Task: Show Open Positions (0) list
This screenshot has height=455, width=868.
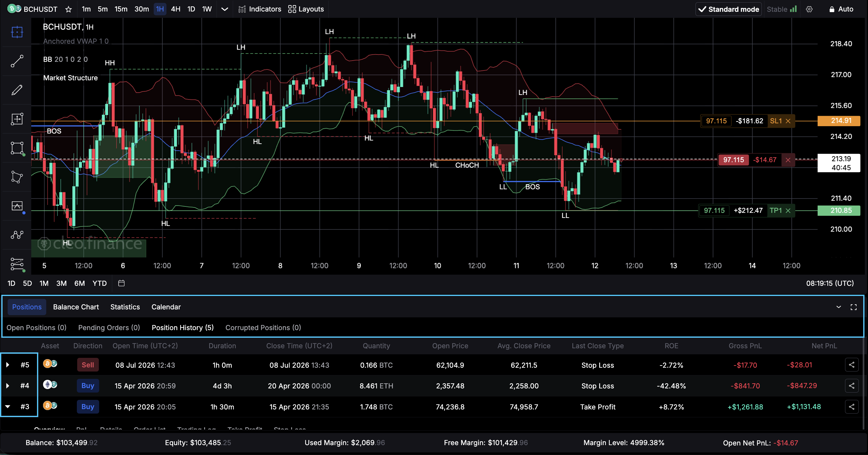Action: point(36,327)
